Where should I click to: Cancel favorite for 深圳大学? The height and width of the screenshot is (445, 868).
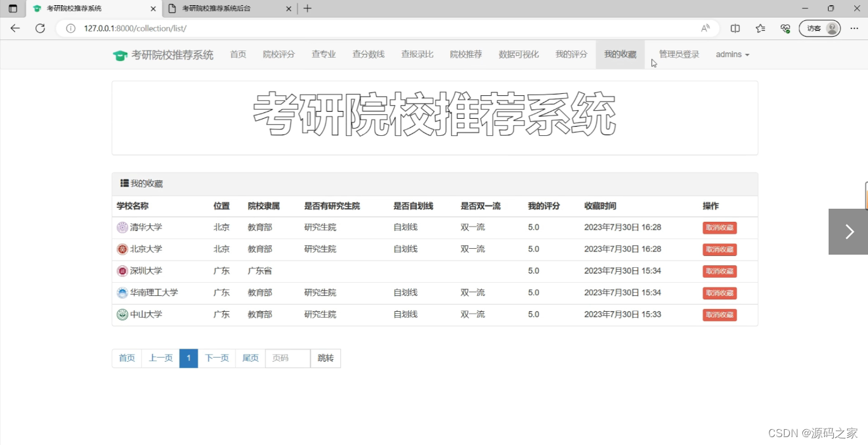pos(720,271)
